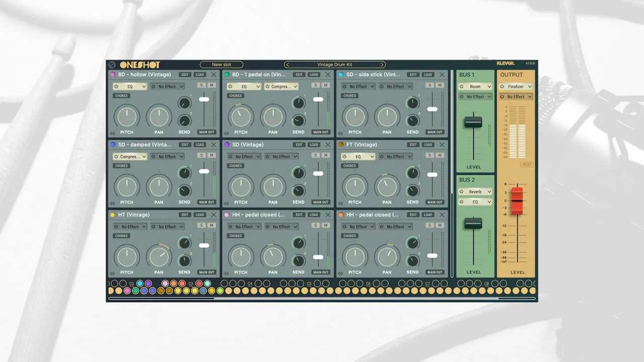Click the yellow color dot of HT (Vintage)
This screenshot has width=644, height=362.
[113, 215]
